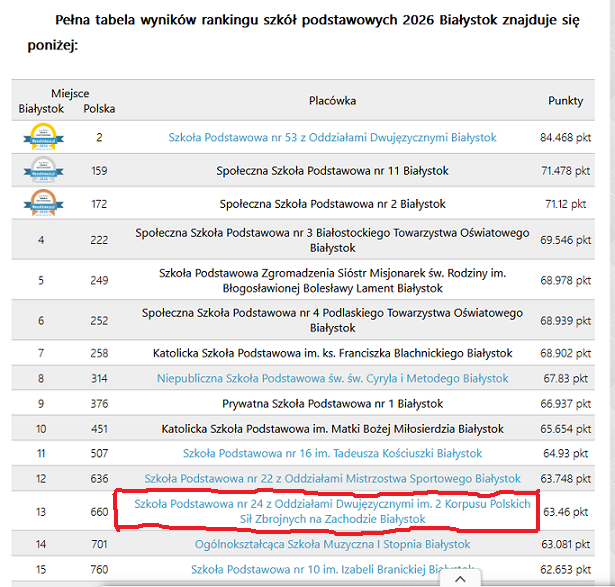This screenshot has width=615, height=587.
Task: Select Katolicka Szkoła Podstawowa Franciszka Blachnickiego name
Action: [x=332, y=353]
